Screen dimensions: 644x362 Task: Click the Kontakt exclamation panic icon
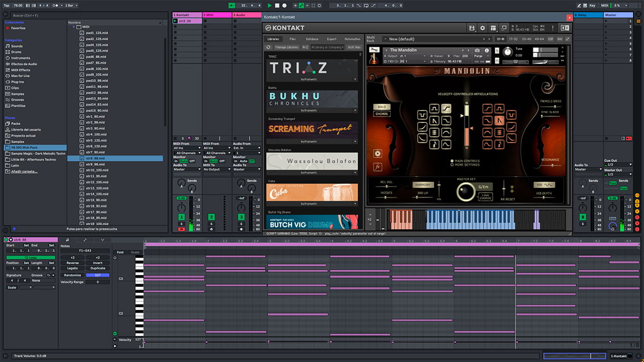552,28
